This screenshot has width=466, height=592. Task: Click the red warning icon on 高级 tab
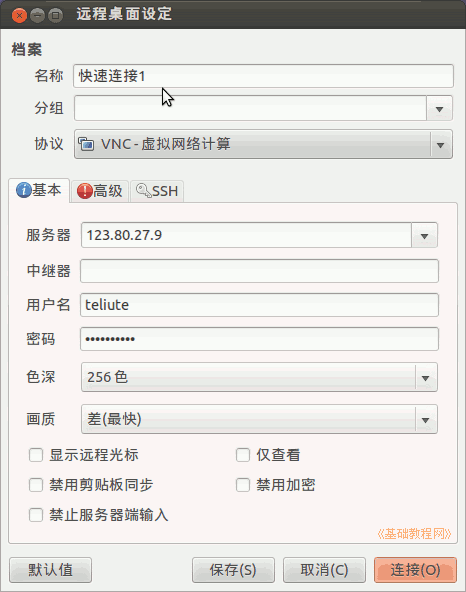click(85, 191)
